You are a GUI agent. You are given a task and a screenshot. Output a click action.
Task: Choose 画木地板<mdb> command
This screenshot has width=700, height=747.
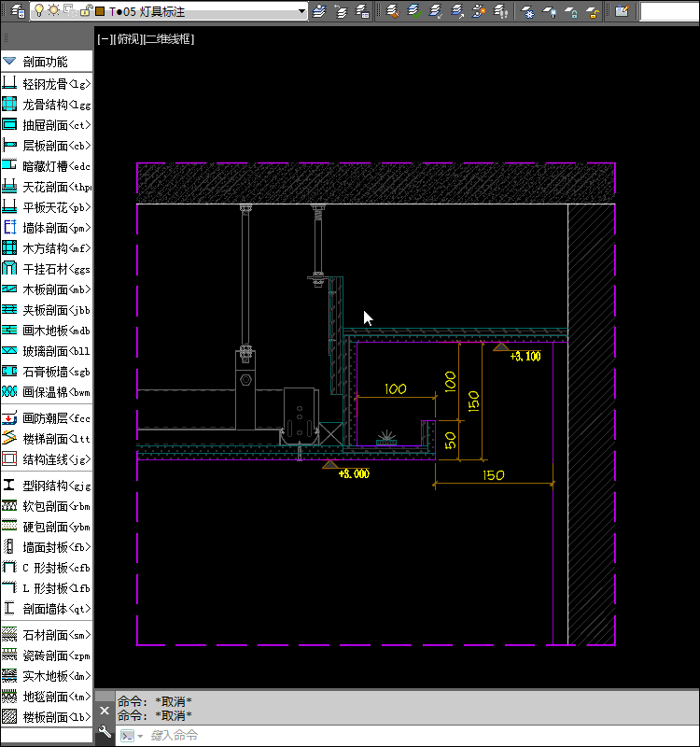coord(47,331)
